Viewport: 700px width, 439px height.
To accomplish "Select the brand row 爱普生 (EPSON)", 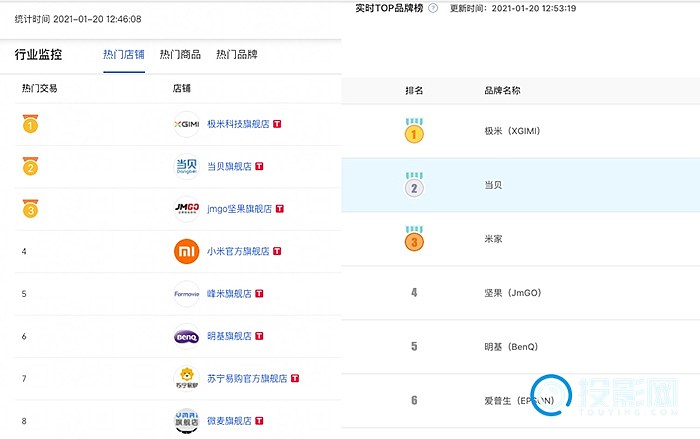I will tap(521, 401).
